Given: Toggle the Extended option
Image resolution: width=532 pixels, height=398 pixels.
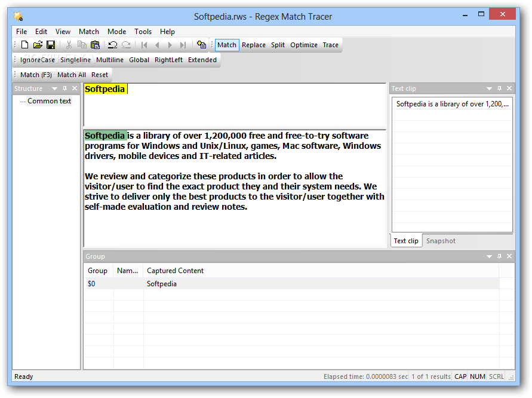Looking at the screenshot, I should [202, 60].
